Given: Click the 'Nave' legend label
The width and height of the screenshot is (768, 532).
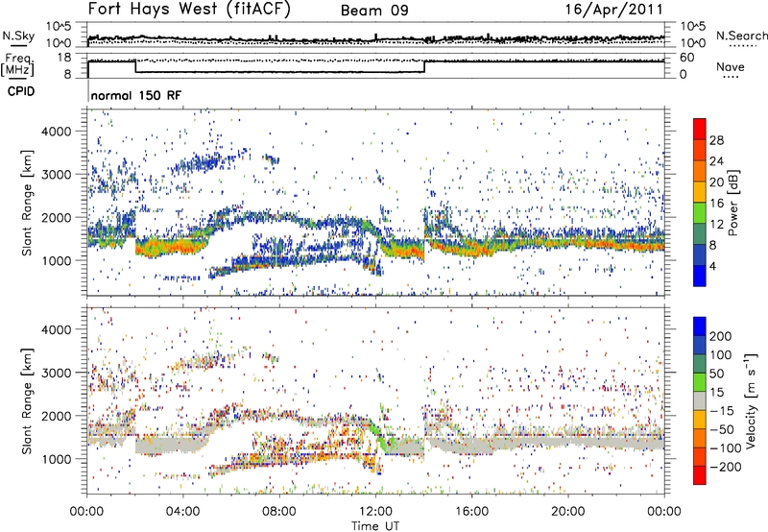Looking at the screenshot, I should (x=731, y=66).
